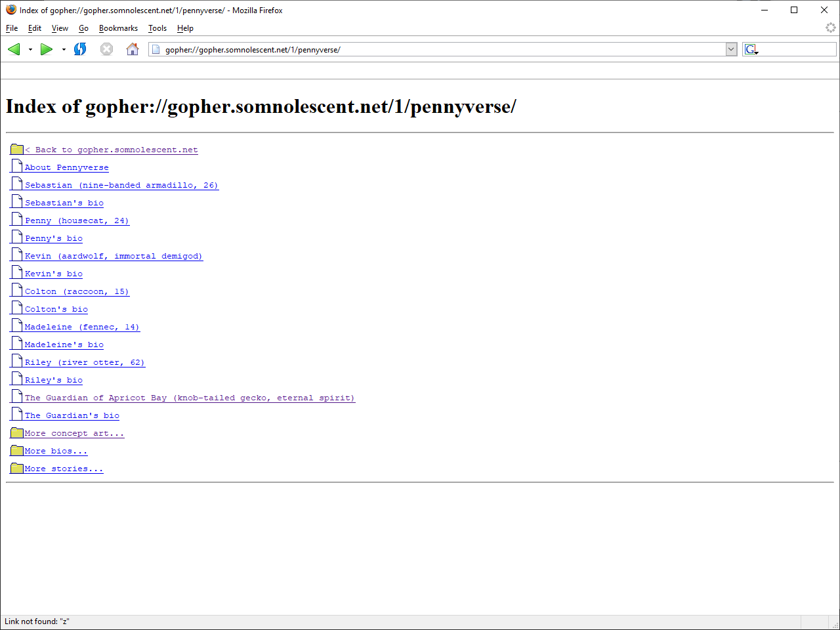Image resolution: width=840 pixels, height=630 pixels.
Task: Click the document icon beside About Pennyverse
Action: [x=17, y=167]
